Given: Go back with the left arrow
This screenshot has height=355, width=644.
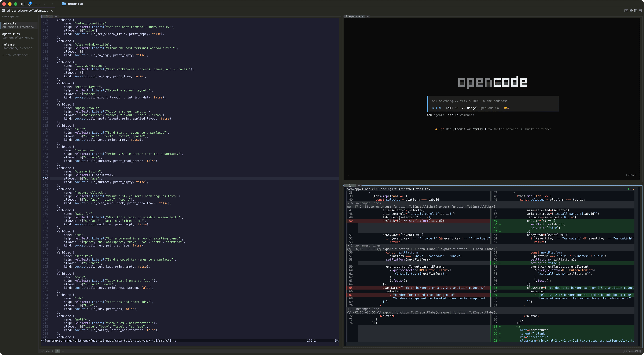Looking at the screenshot, I should (x=45, y=4).
